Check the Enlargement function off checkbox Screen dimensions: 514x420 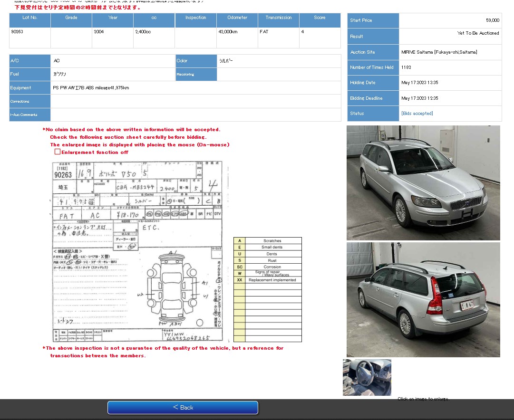coord(58,152)
